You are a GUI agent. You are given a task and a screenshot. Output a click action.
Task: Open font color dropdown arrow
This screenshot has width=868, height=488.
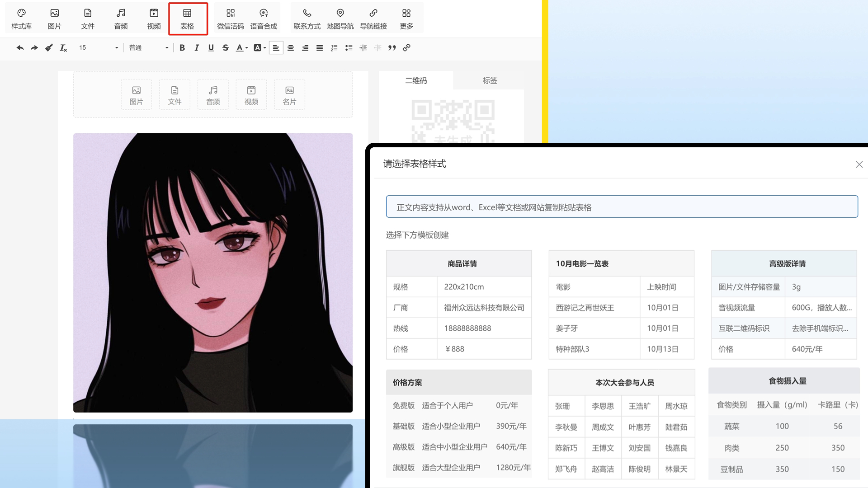pos(247,48)
